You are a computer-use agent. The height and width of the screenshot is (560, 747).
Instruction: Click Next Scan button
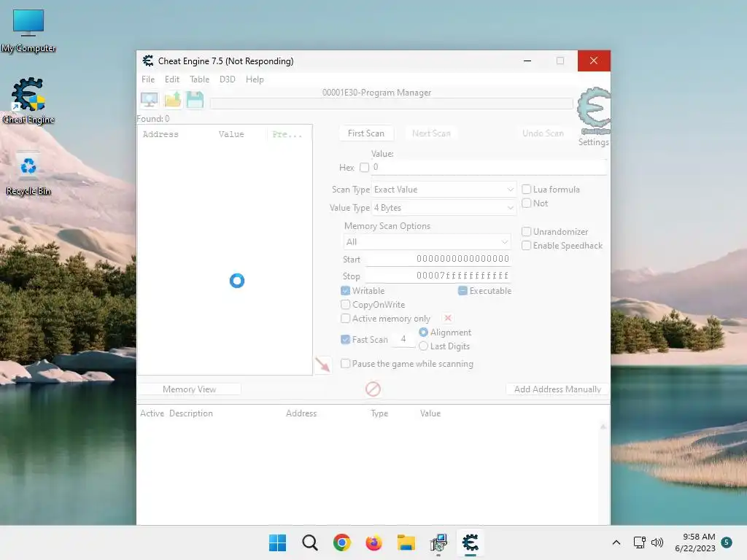point(431,133)
